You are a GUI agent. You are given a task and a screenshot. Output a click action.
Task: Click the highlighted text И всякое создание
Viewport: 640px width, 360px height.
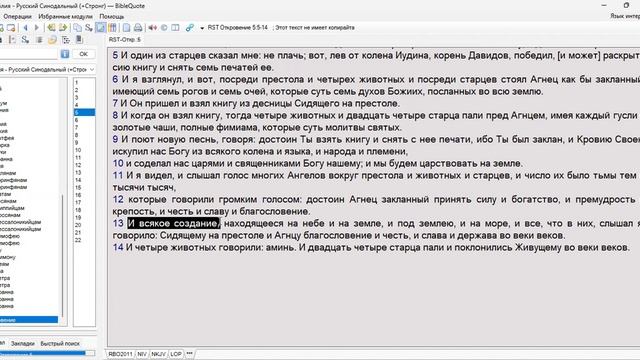(x=174, y=223)
